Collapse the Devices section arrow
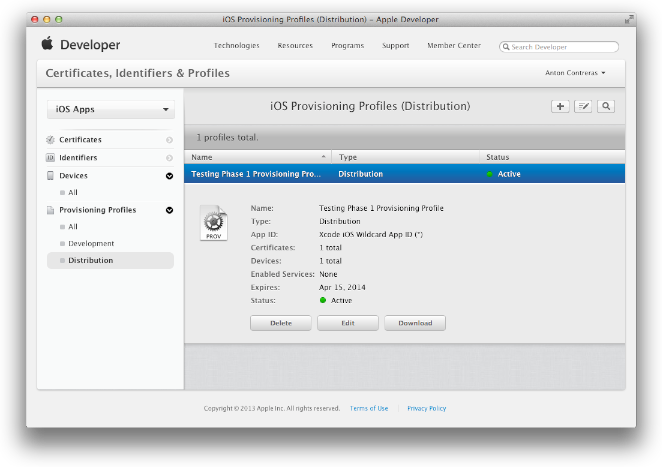This screenshot has height=467, width=662. (x=169, y=176)
